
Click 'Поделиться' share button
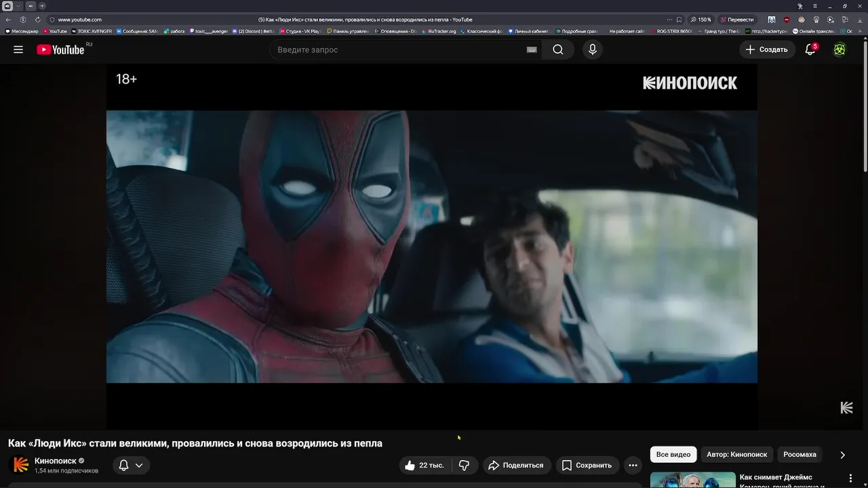[x=515, y=465]
